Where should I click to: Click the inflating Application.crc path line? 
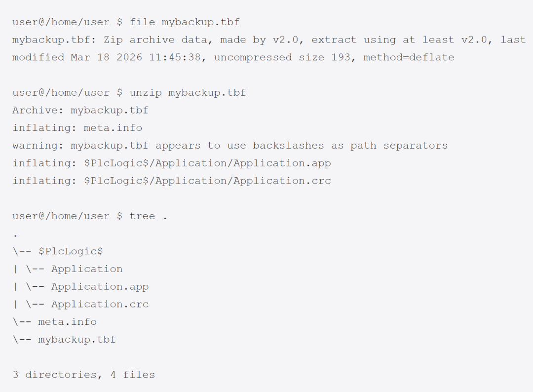point(172,181)
